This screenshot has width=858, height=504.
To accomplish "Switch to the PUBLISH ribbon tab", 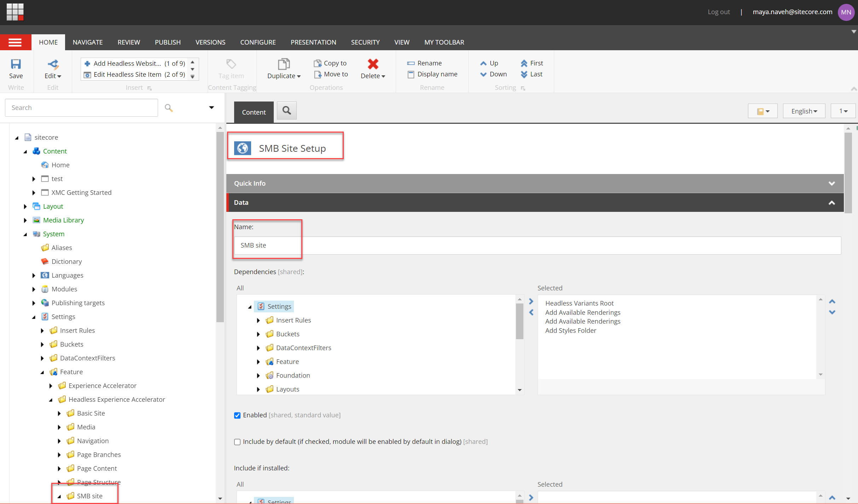I will (168, 42).
